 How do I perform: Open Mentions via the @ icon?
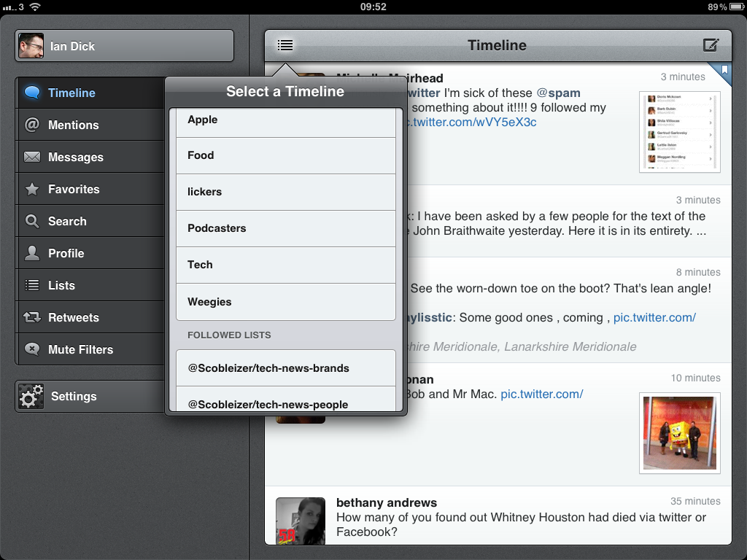(x=32, y=125)
